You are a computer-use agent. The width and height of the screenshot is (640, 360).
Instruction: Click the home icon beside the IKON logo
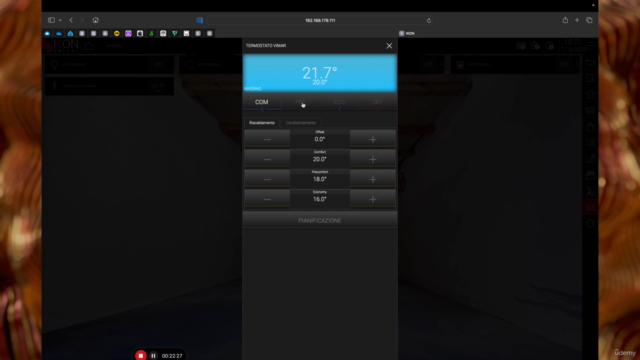89,46
